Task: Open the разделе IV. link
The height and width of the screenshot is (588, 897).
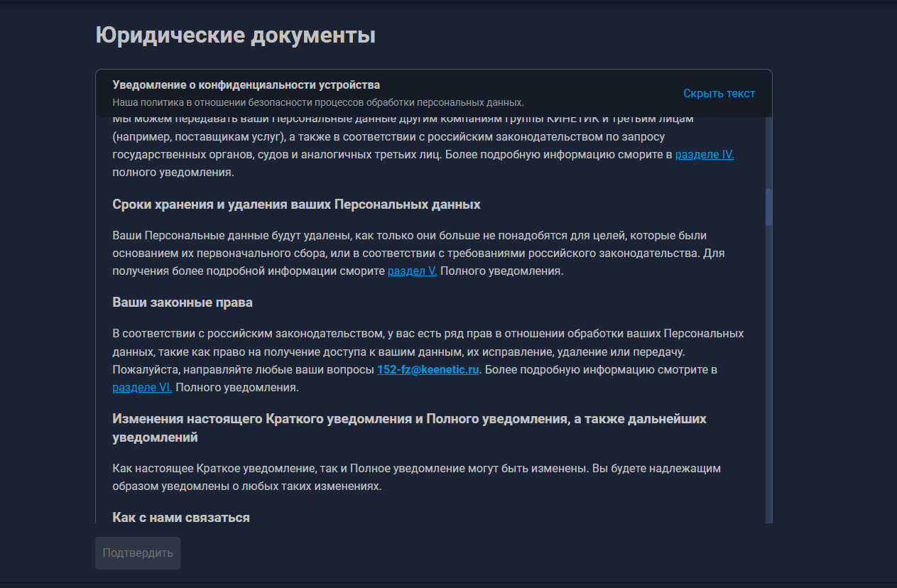Action: [704, 155]
